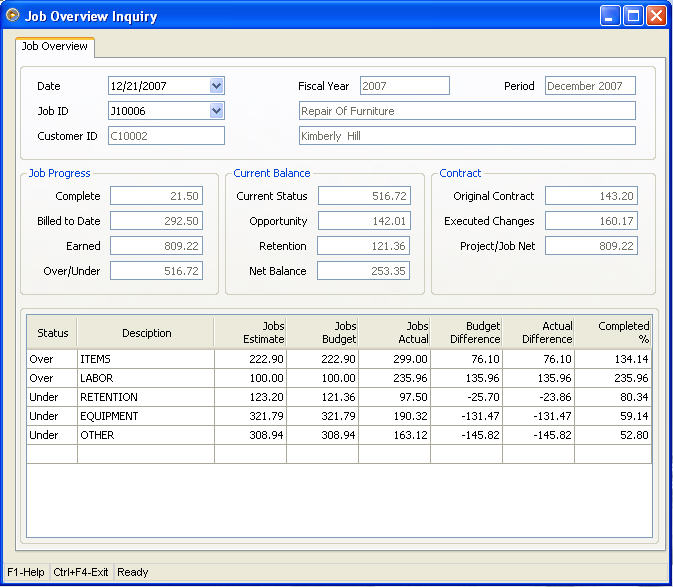
Task: Click the Customer ID input field
Action: click(166, 136)
